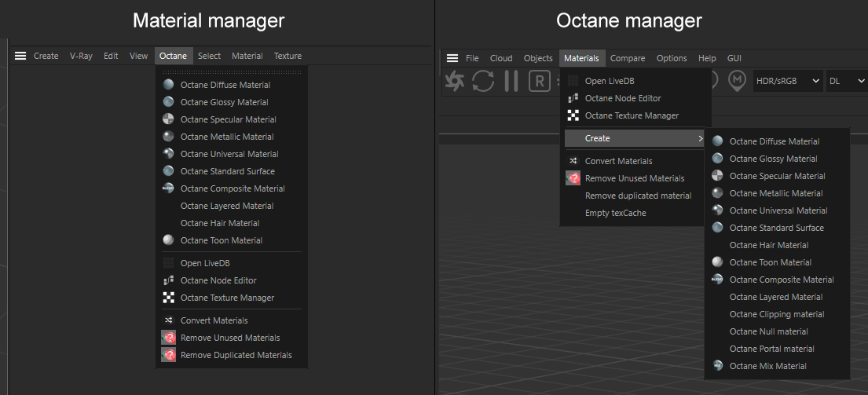Click the material picker M pin icon
This screenshot has width=868, height=395.
(736, 82)
